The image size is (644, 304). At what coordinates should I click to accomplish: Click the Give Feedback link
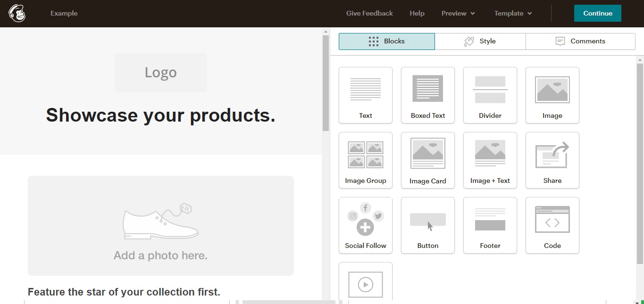[x=369, y=13]
